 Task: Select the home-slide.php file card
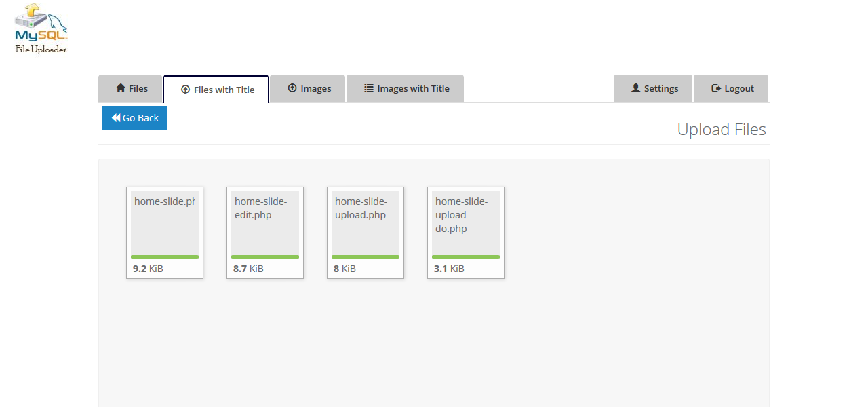point(164,233)
